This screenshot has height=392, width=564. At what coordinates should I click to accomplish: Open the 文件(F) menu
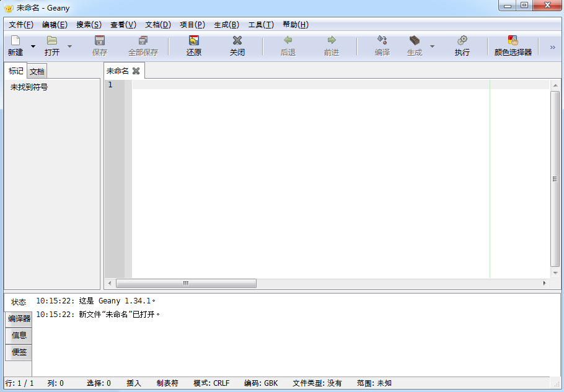(21, 25)
